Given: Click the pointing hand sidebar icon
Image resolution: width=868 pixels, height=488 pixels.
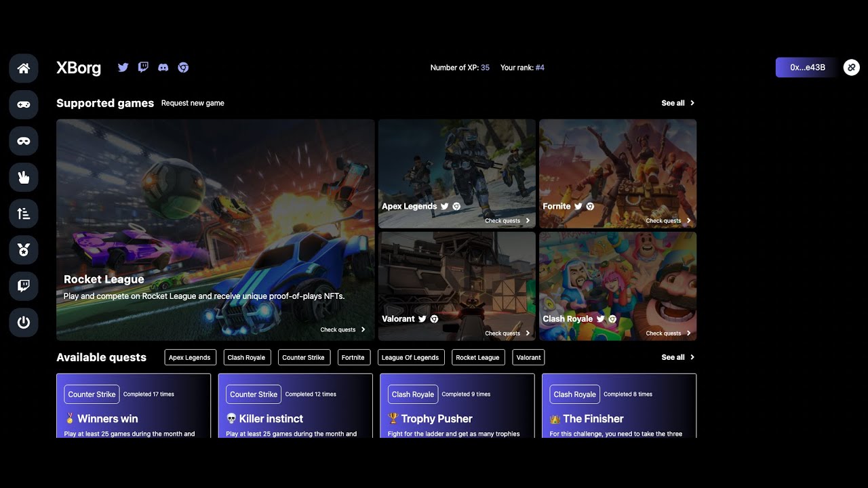Looking at the screenshot, I should pos(24,178).
